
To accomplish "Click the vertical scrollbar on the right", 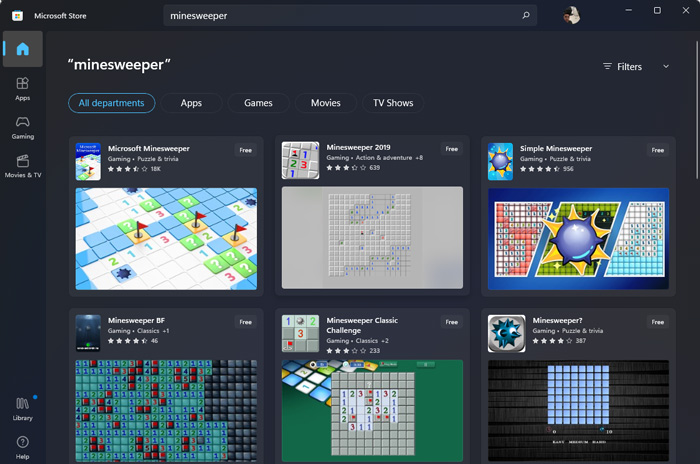I will pyautogui.click(x=696, y=110).
